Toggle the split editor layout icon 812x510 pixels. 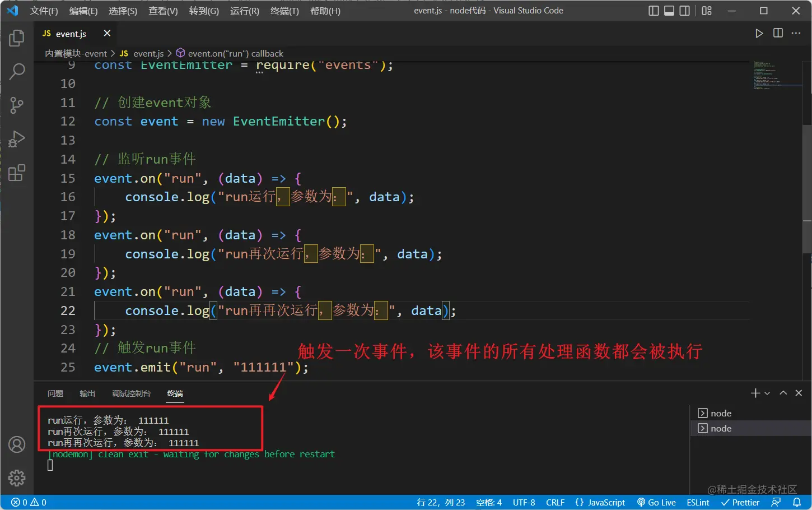tap(778, 33)
